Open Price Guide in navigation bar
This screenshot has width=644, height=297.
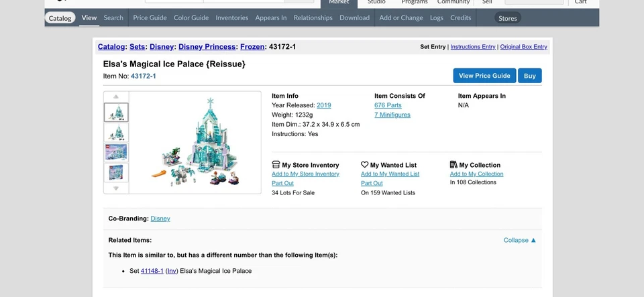point(150,17)
